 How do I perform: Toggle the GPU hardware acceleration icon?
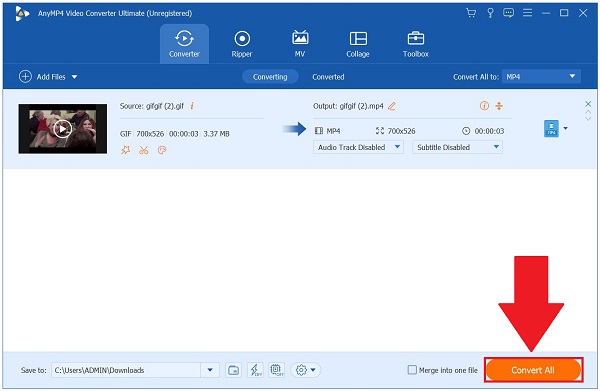click(x=277, y=370)
